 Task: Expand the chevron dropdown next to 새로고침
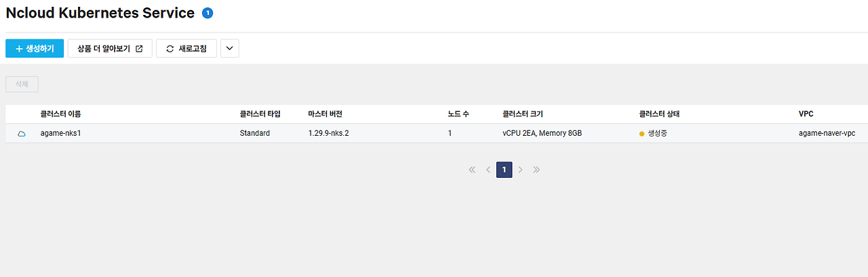pyautogui.click(x=230, y=48)
